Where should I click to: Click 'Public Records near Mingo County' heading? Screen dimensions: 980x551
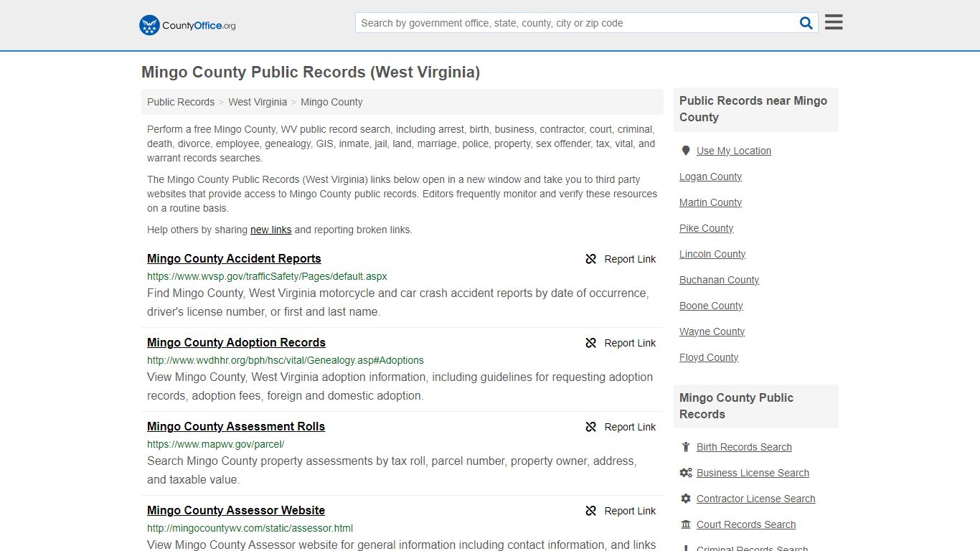(x=753, y=109)
